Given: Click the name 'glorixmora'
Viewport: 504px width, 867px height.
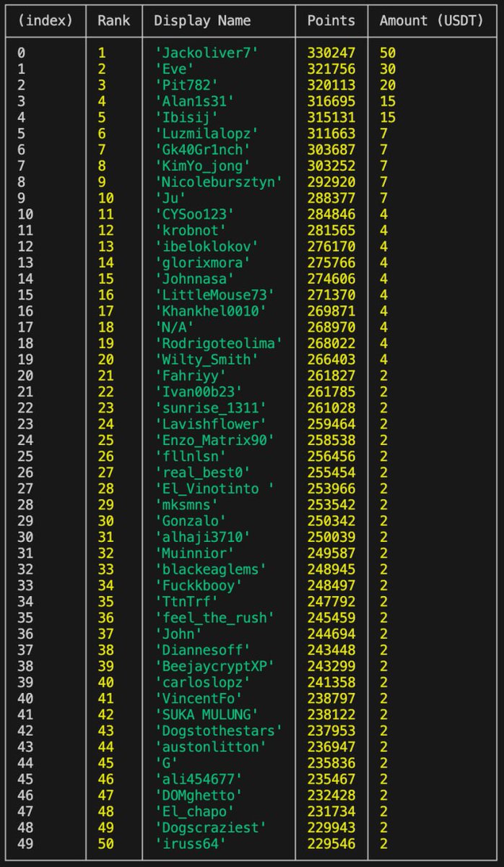Looking at the screenshot, I should click(203, 263).
